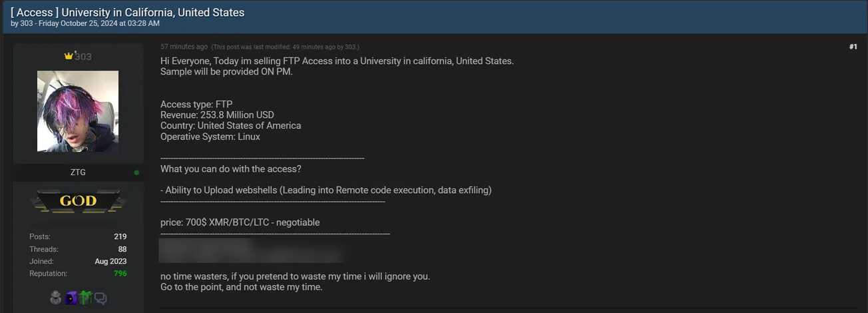Click the "last modified" edit note
Screen dimensions: 868x313
click(x=285, y=47)
